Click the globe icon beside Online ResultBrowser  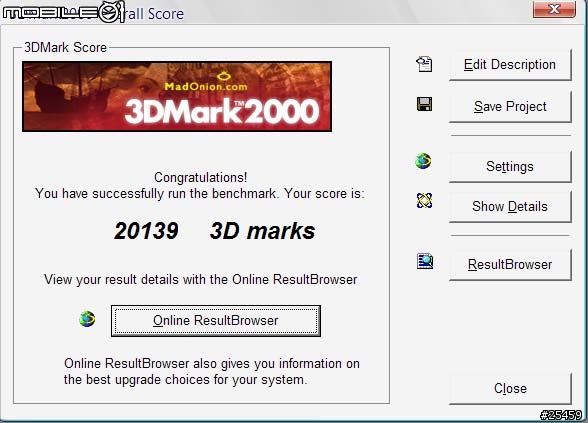click(x=87, y=319)
